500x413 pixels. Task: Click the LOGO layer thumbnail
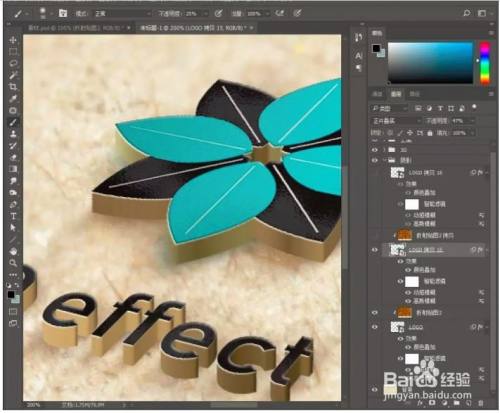coord(397,327)
